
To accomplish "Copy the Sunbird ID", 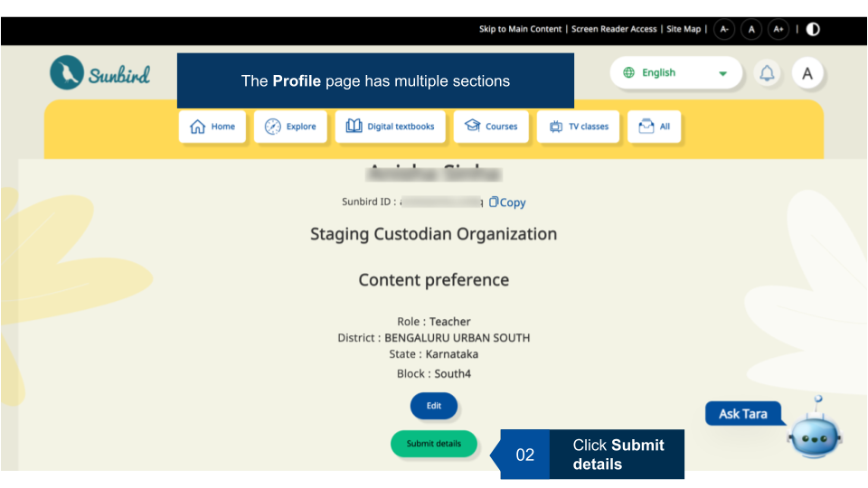I will click(x=507, y=202).
